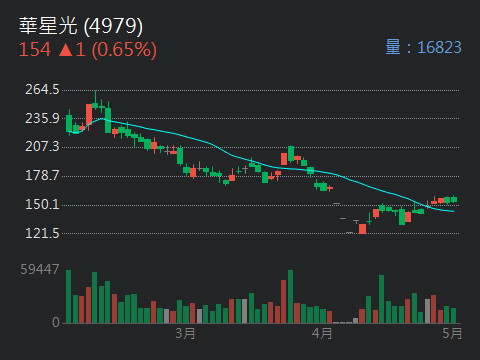Click the volume label 量 : 16823
This screenshot has width=480, height=360.
coord(423,47)
